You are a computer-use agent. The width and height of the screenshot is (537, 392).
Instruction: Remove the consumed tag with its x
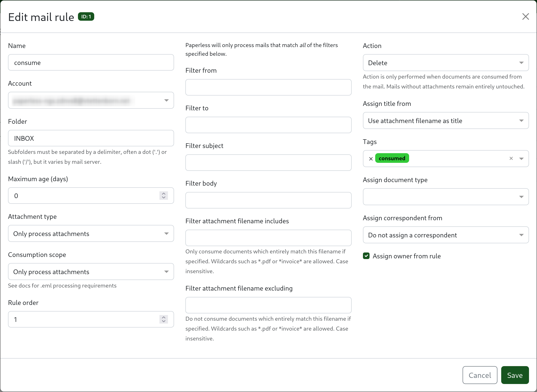click(371, 159)
